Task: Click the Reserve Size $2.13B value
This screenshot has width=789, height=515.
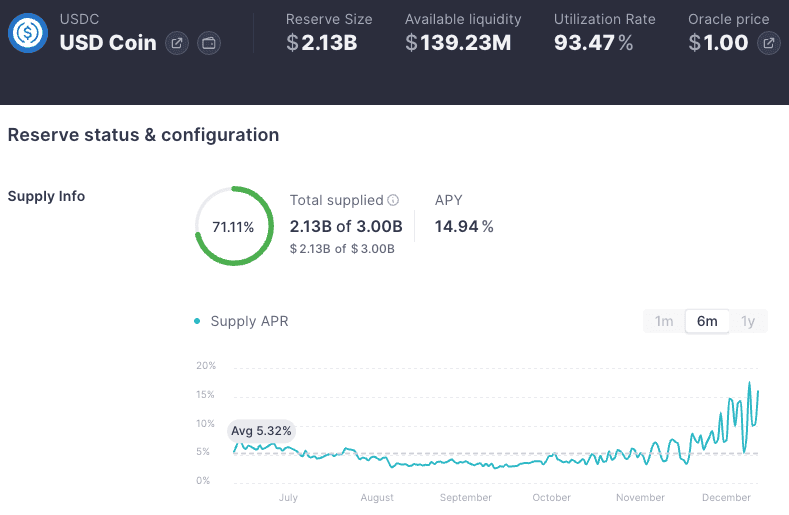Action: 321,42
